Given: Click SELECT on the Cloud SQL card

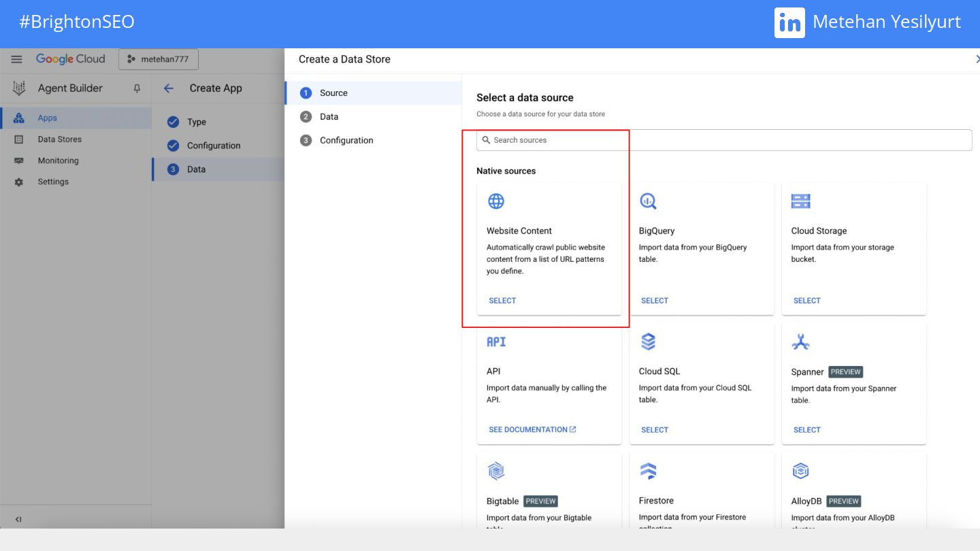Looking at the screenshot, I should tap(655, 430).
